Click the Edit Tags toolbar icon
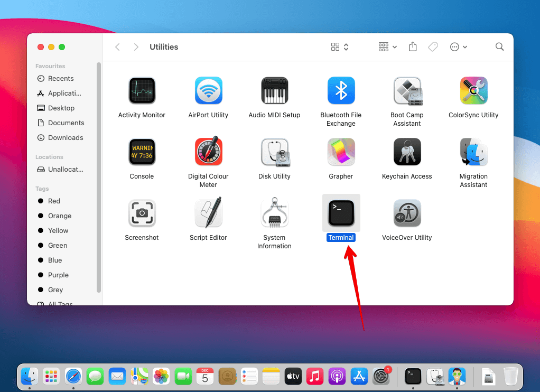 433,46
